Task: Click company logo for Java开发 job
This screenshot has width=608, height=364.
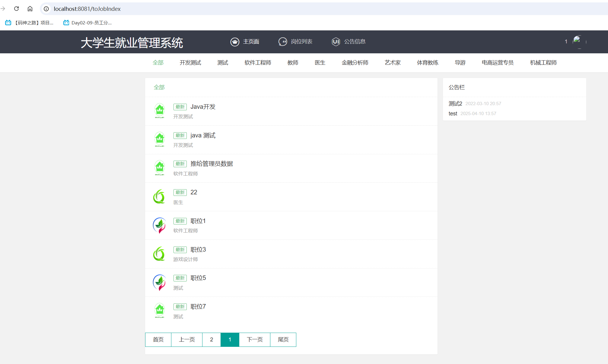Action: coord(159,111)
